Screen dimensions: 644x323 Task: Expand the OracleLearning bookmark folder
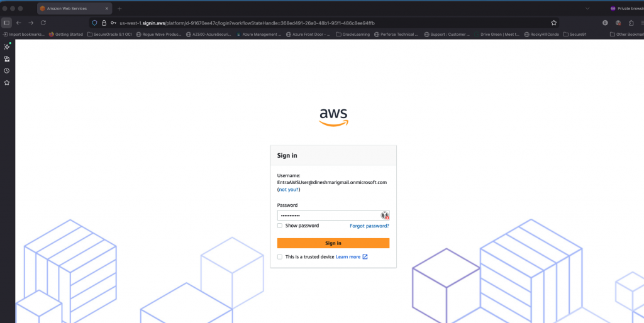point(353,35)
